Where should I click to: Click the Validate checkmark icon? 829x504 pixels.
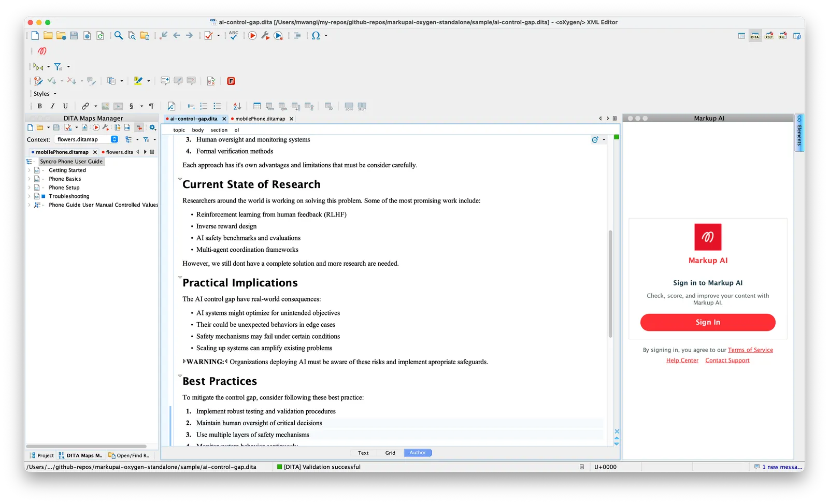click(208, 35)
